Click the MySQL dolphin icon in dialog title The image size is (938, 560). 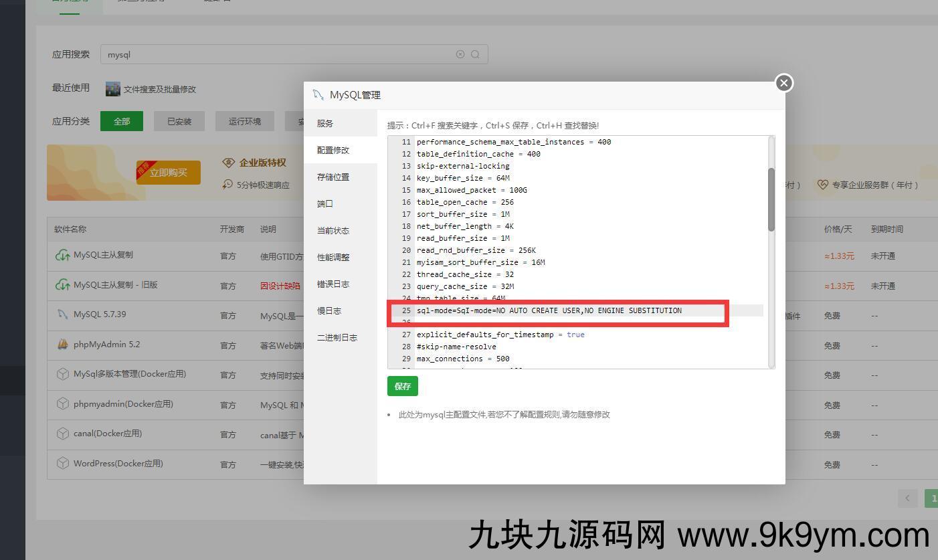(x=318, y=95)
